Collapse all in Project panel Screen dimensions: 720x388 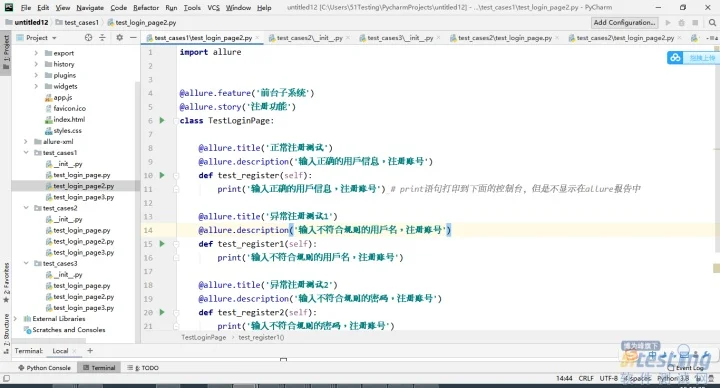[x=102, y=38]
